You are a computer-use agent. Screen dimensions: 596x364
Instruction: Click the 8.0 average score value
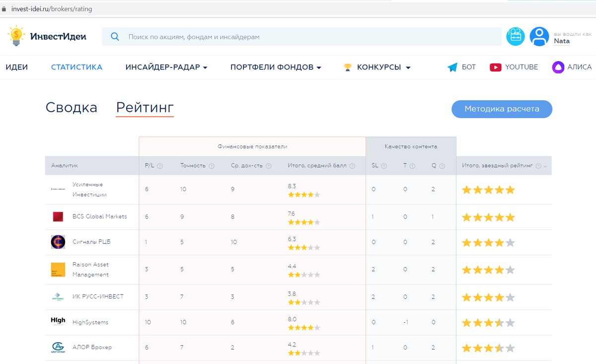[292, 319]
